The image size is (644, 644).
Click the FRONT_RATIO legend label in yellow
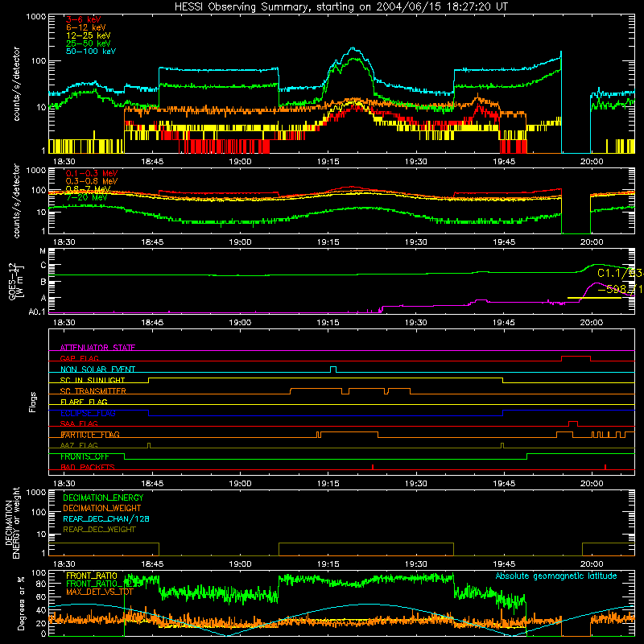pos(91,576)
